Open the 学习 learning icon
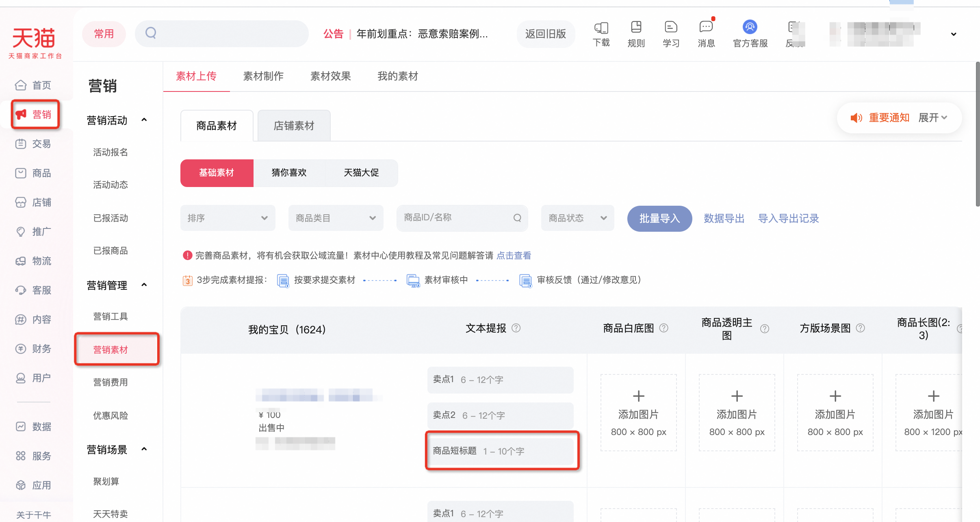980x522 pixels. pos(671,34)
